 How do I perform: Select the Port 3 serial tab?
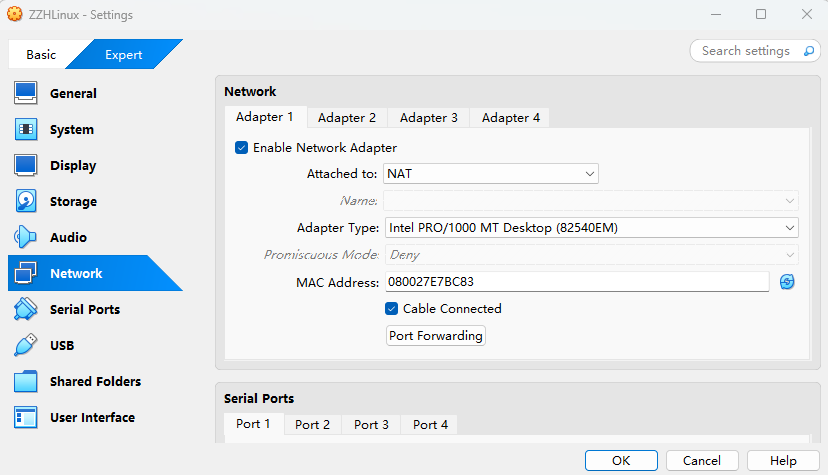[371, 425]
